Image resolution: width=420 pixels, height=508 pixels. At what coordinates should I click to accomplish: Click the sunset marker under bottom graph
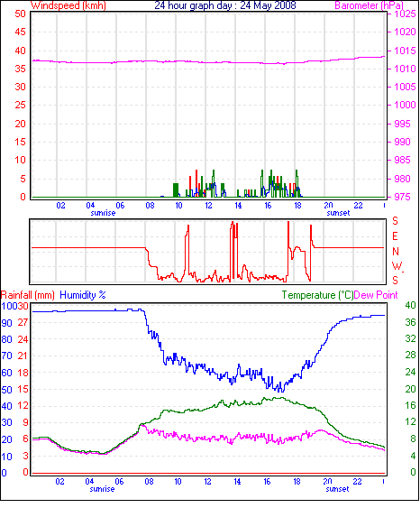tap(337, 489)
